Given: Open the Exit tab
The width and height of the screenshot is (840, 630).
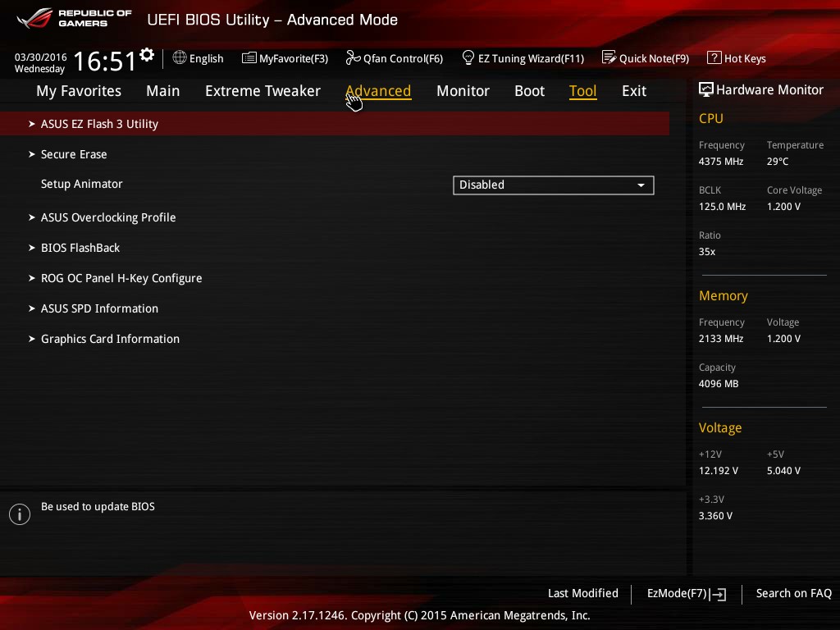Looking at the screenshot, I should pos(634,91).
